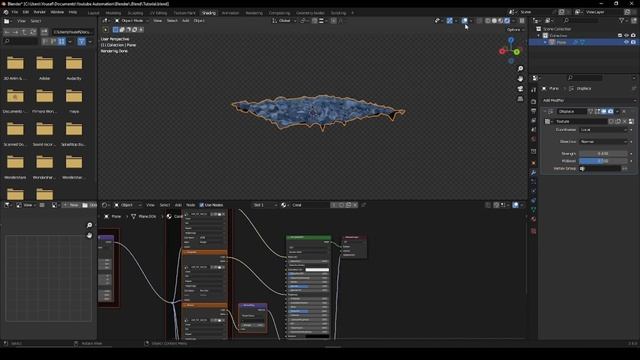The height and width of the screenshot is (360, 640).
Task: Open the Add Modifier dropdown
Action: click(x=589, y=100)
